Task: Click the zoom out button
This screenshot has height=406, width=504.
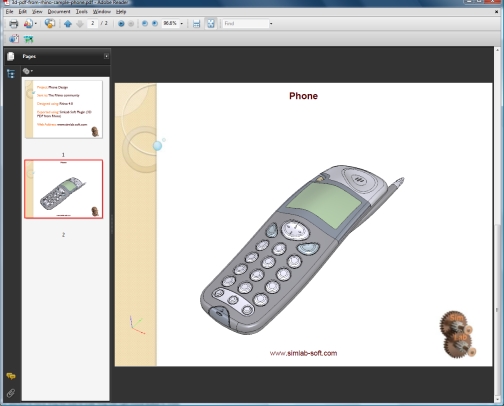Action: click(145, 23)
